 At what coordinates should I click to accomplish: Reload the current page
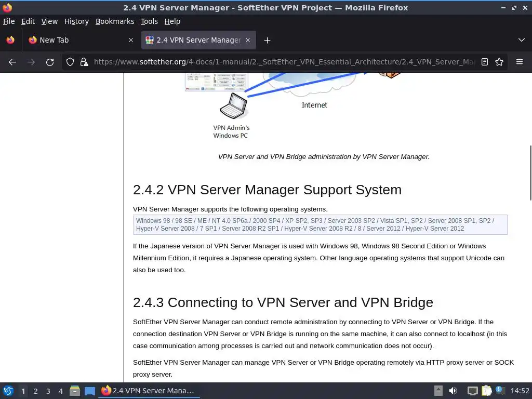pyautogui.click(x=50, y=62)
